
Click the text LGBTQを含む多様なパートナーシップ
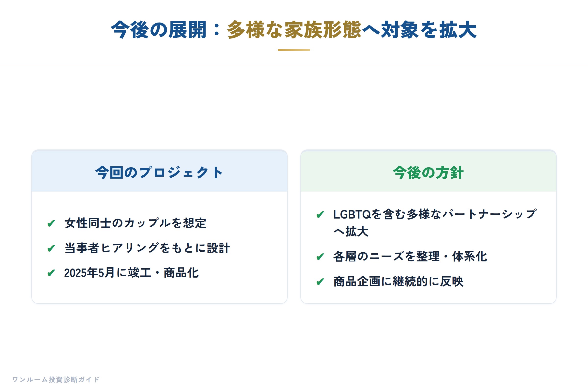(435, 214)
